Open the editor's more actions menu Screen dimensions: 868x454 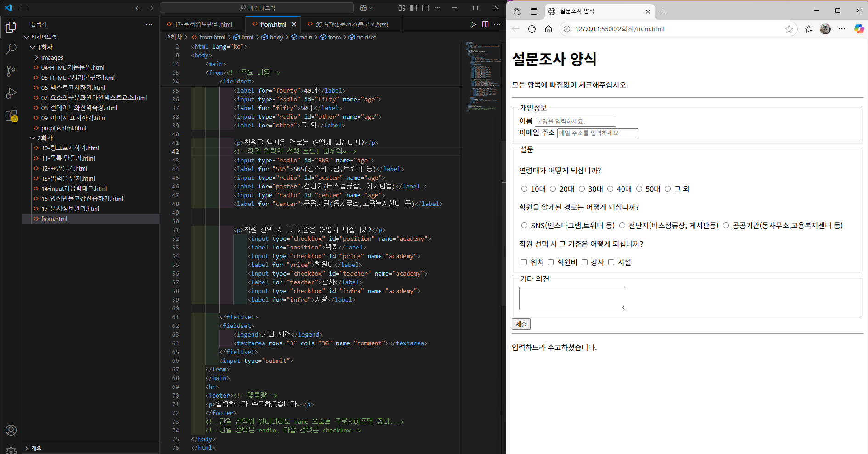497,24
